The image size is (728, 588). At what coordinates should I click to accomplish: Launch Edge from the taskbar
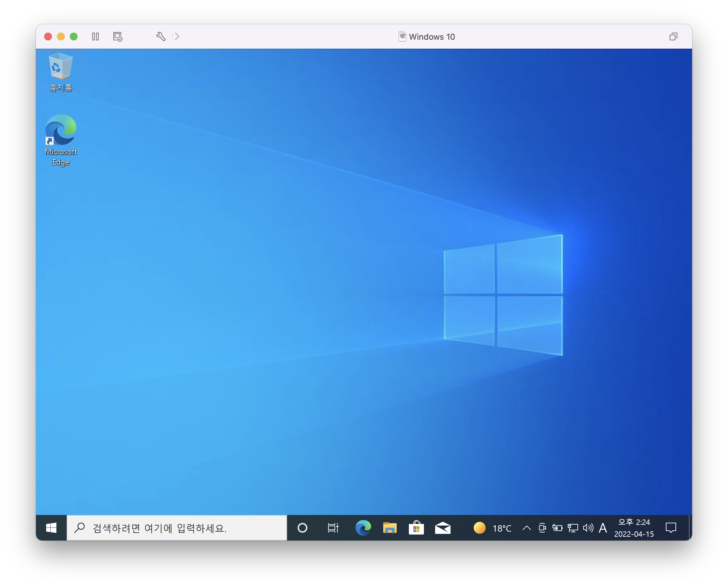point(363,528)
